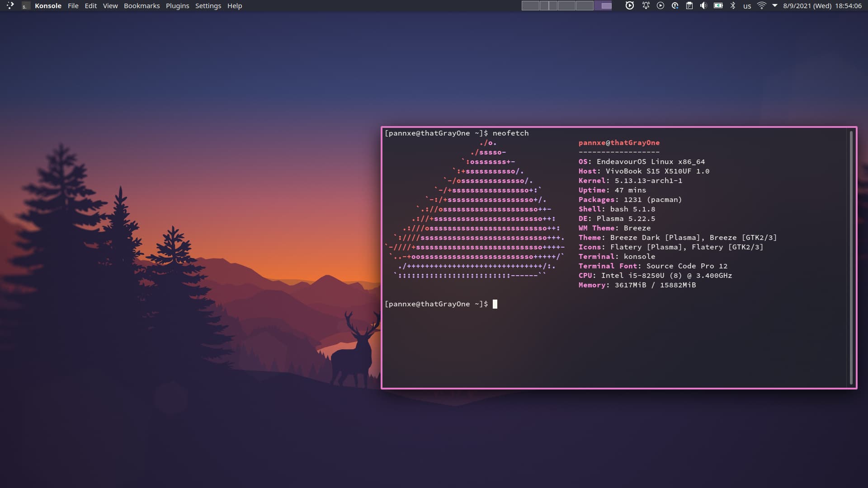Click the Konsole vertical scrollbar
This screenshot has width=868, height=488.
click(x=851, y=258)
